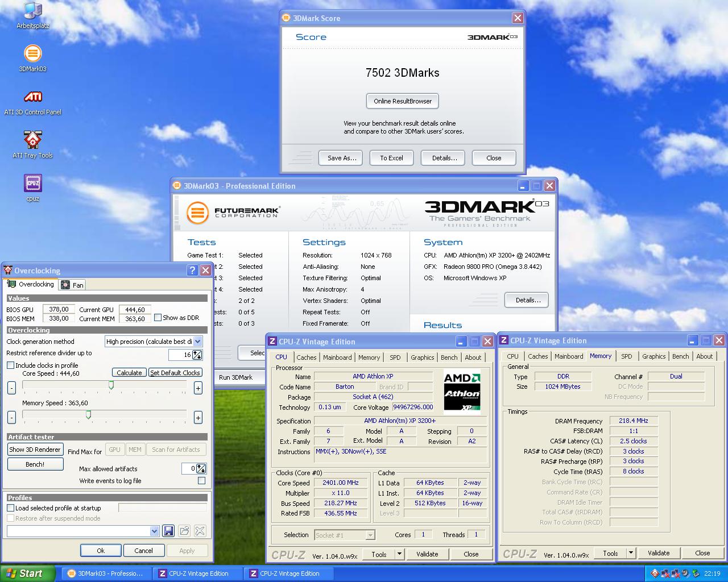Save profile using the floppy disk icon

click(168, 531)
